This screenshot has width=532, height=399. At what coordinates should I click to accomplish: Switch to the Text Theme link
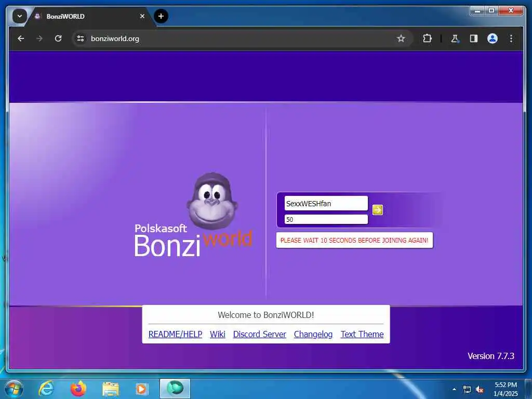362,334
